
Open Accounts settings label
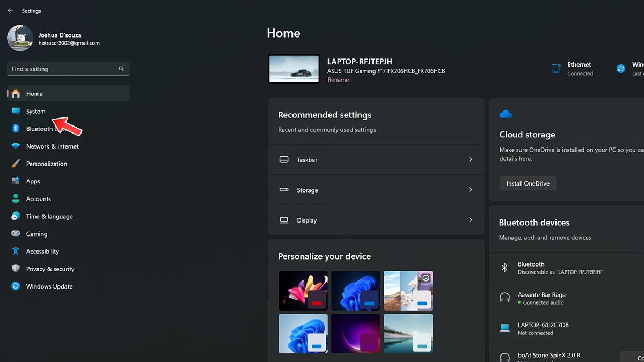click(x=39, y=199)
